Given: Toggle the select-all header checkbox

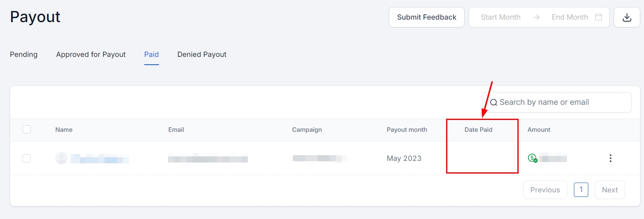Looking at the screenshot, I should [x=27, y=130].
